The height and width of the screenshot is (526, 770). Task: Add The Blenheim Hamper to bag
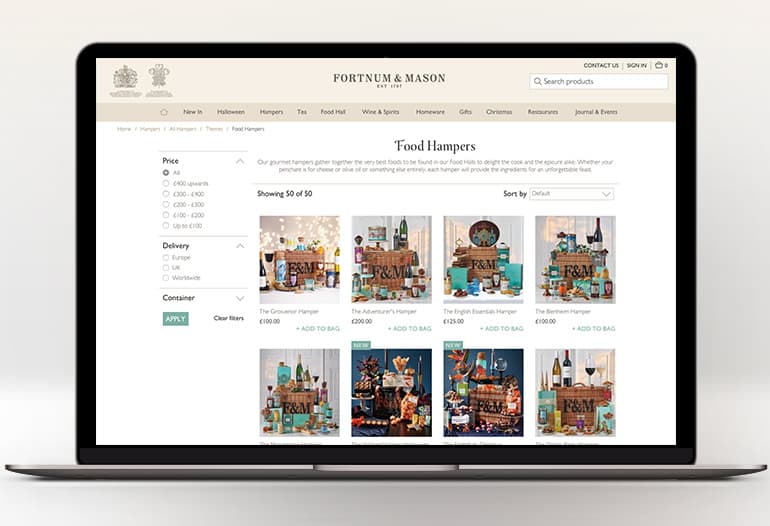click(x=593, y=329)
